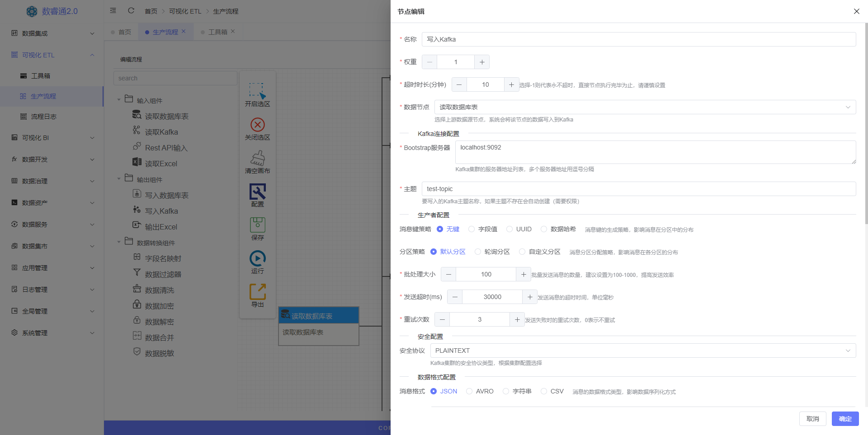Select 无键 message key strategy

click(448, 229)
